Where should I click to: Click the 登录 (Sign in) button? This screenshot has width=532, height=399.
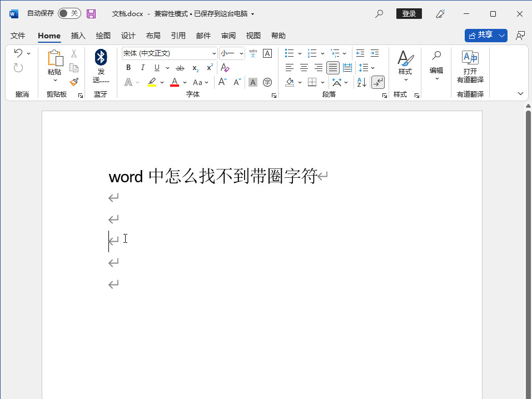tap(409, 13)
